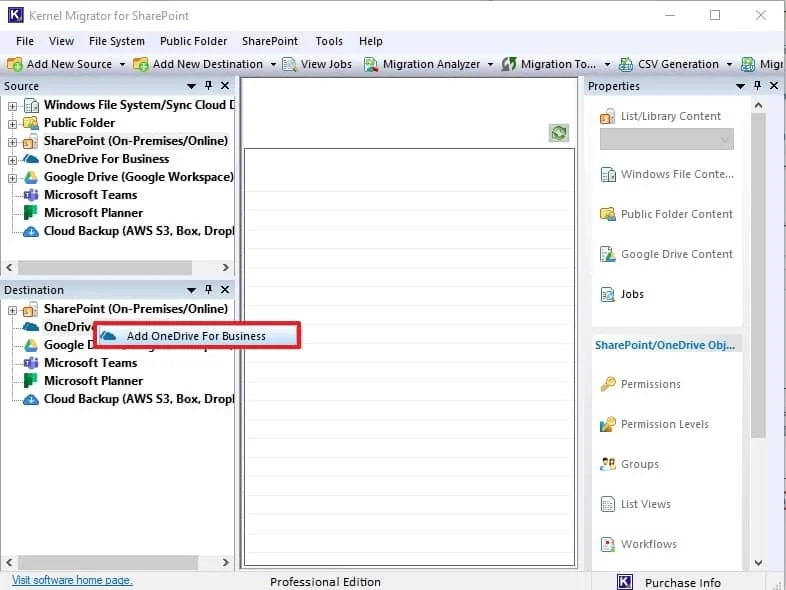Open the Public Folder menu

193,41
